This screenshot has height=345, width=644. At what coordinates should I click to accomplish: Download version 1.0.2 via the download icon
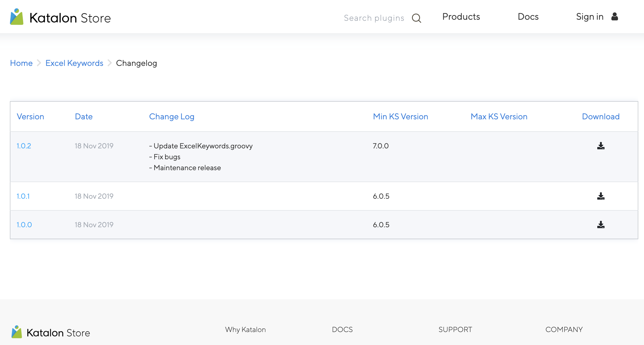pos(601,146)
